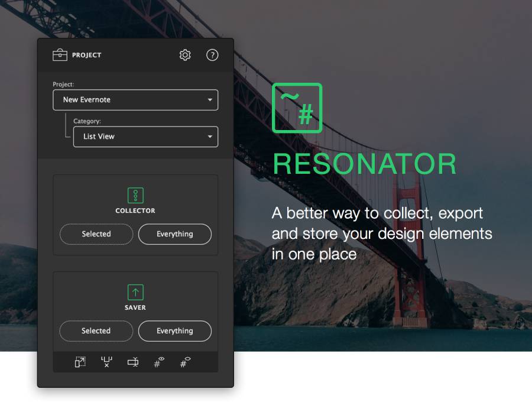Click the green Resonator logo
Image resolution: width=532 pixels, height=402 pixels.
point(297,108)
